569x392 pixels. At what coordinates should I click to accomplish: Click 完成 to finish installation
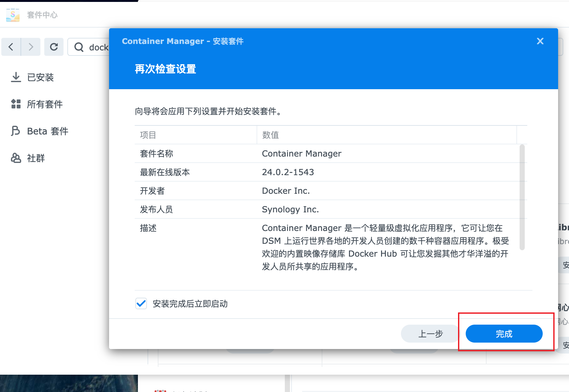pos(504,333)
